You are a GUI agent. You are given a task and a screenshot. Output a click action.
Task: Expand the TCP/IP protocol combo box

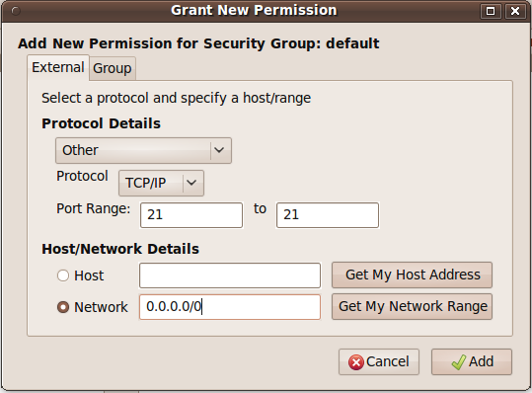click(x=161, y=184)
